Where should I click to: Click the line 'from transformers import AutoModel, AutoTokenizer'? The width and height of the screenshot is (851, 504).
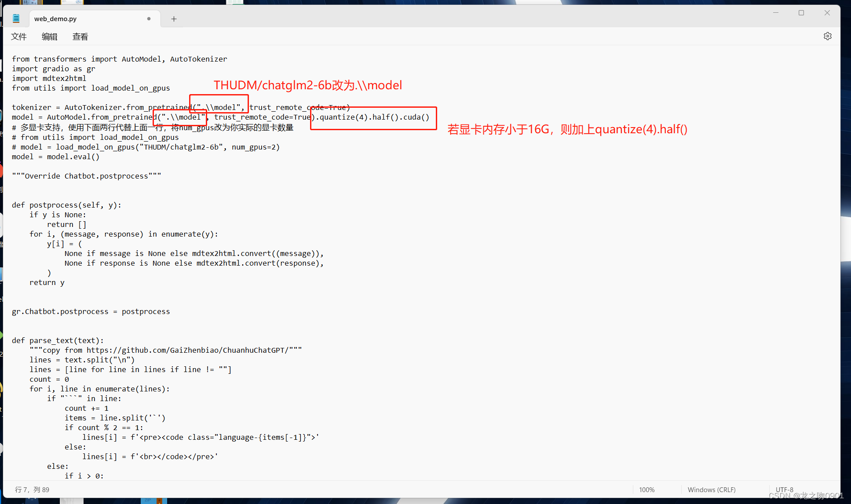(x=119, y=59)
